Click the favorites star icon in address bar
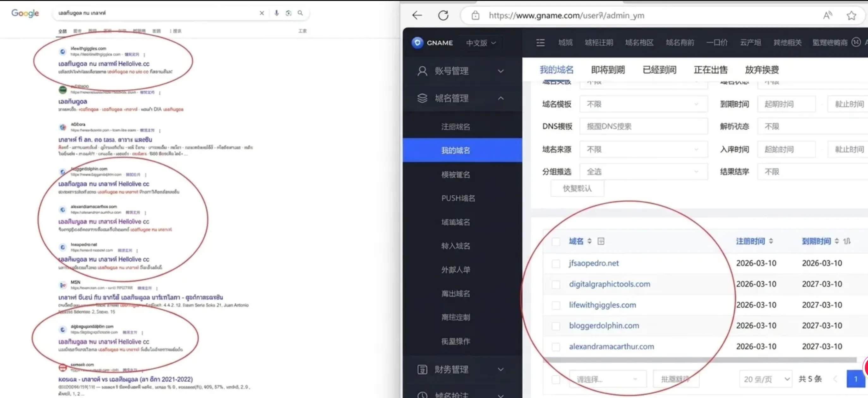Screen dimensions: 868x398 pyautogui.click(x=851, y=15)
